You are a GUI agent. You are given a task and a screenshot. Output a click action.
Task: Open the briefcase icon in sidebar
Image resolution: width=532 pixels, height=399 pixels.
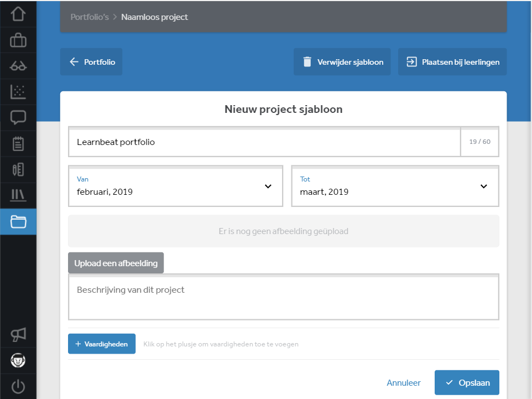point(18,40)
